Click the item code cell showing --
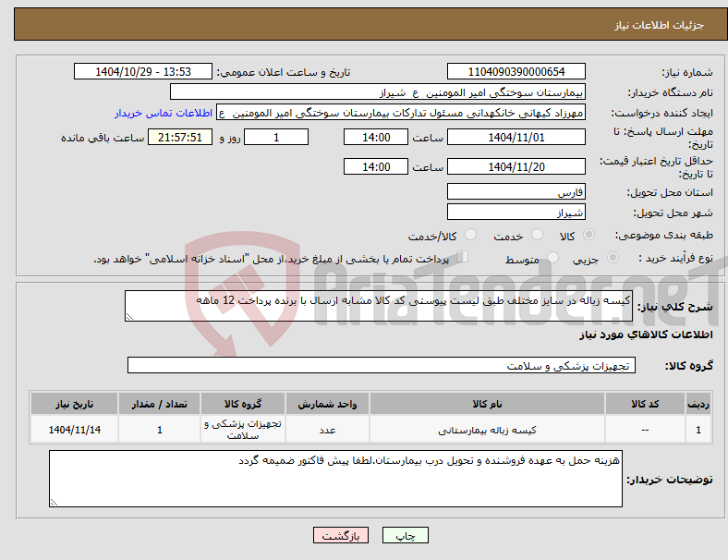This screenshot has width=728, height=560. [645, 430]
